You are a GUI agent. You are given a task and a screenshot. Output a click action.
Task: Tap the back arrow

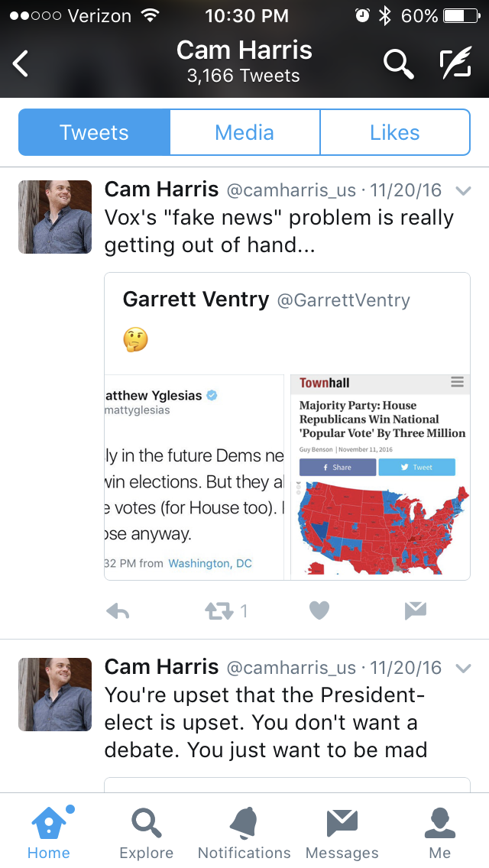point(21,63)
